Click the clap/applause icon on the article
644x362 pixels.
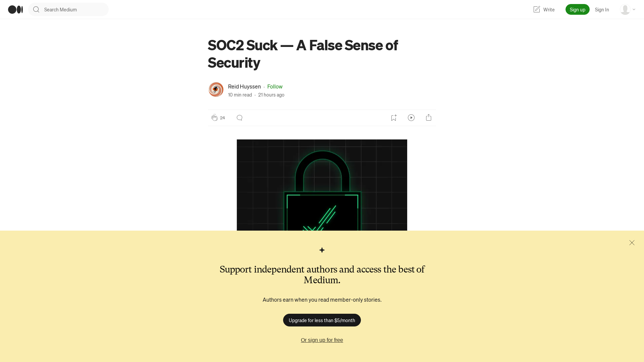[x=215, y=118]
